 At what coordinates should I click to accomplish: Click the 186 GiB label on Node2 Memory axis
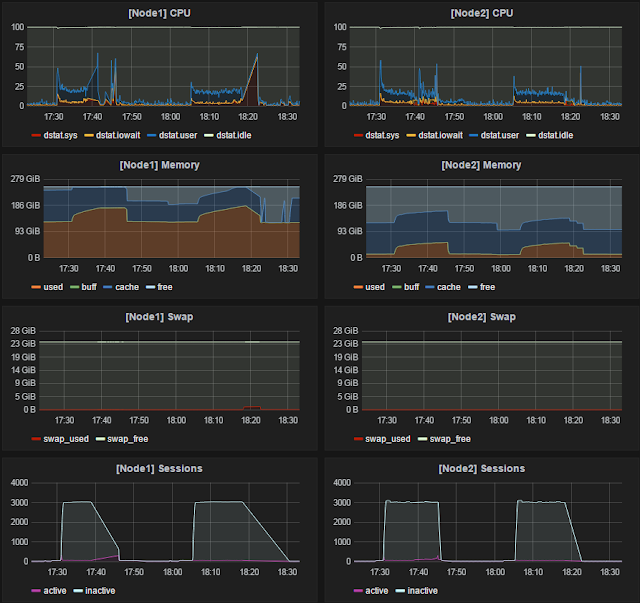click(x=348, y=205)
